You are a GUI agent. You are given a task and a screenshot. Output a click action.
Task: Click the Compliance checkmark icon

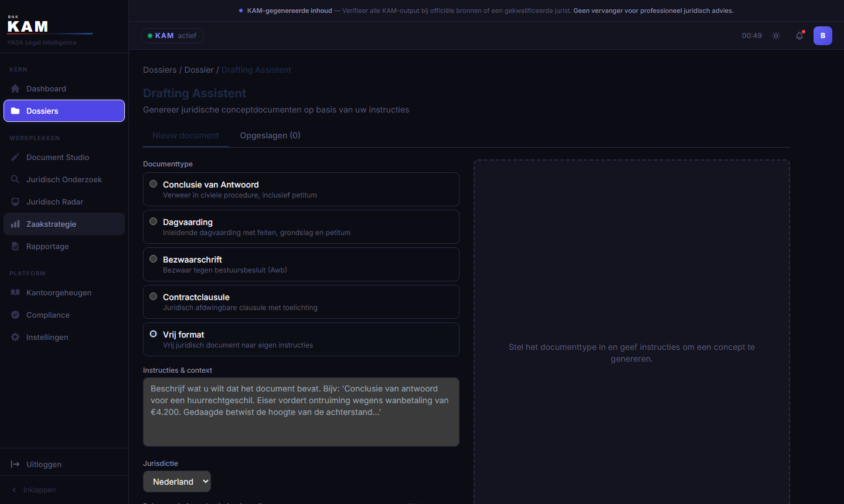click(15, 315)
